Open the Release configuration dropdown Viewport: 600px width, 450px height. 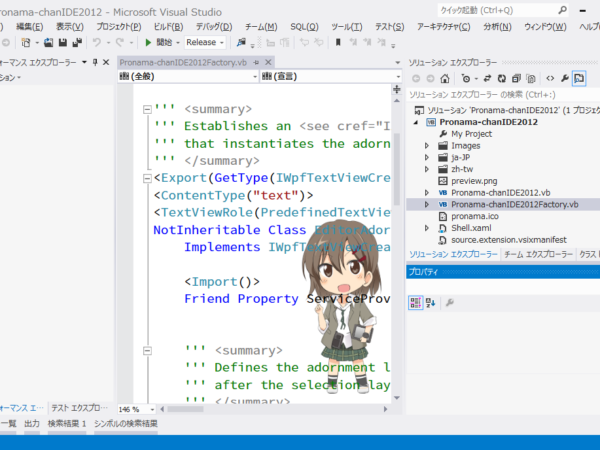(205, 42)
